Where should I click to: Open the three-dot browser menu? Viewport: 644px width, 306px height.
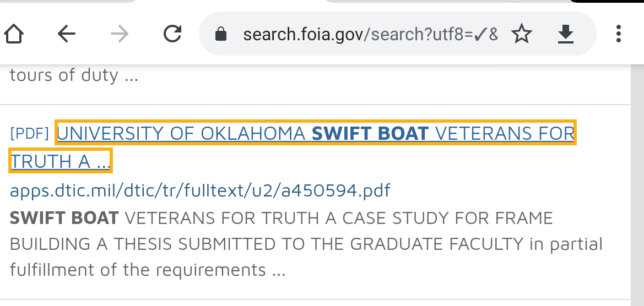pyautogui.click(x=619, y=34)
